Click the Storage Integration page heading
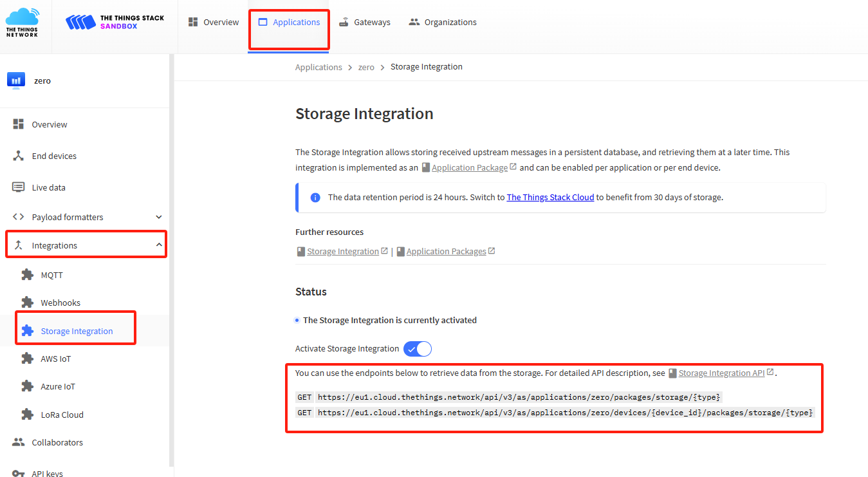 click(x=364, y=114)
